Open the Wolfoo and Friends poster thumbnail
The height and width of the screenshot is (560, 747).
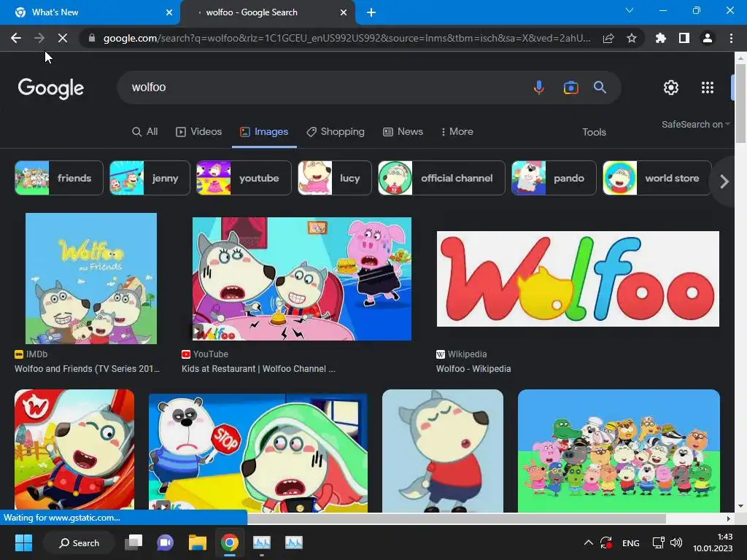tap(91, 278)
